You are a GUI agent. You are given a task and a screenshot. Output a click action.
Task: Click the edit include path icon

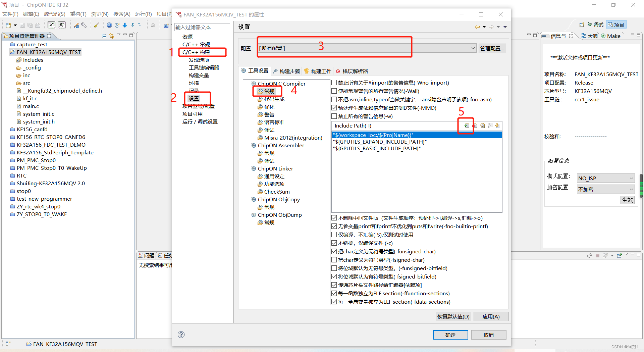coord(482,125)
